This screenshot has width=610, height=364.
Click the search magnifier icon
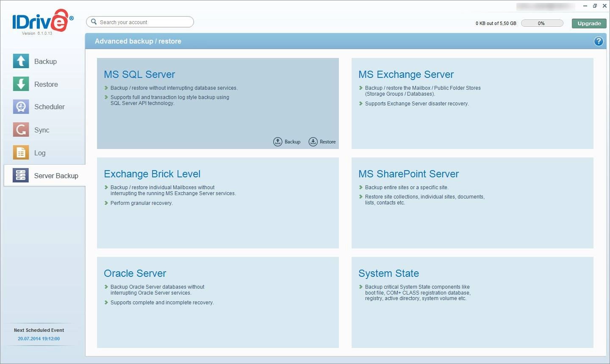click(x=94, y=22)
